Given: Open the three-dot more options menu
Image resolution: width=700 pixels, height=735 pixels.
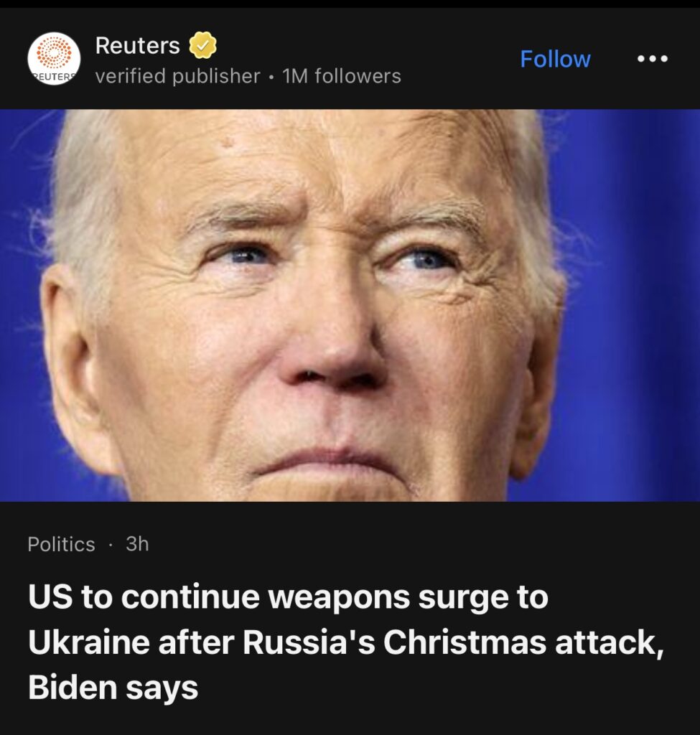Looking at the screenshot, I should pos(653,59).
